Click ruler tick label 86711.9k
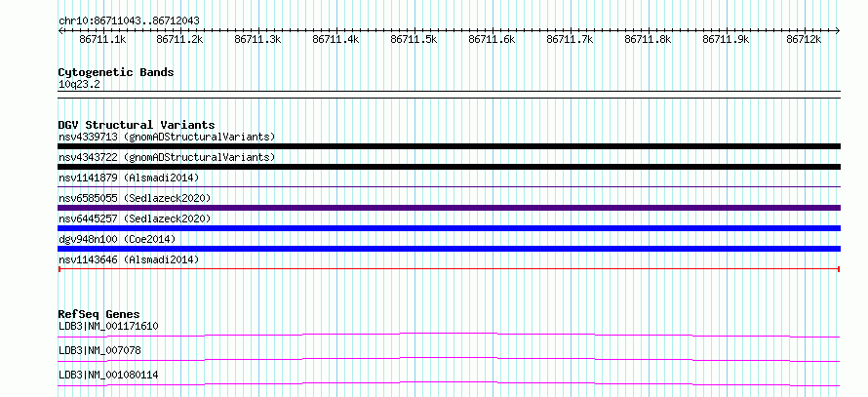Screen dimensions: 868x397 727,39
